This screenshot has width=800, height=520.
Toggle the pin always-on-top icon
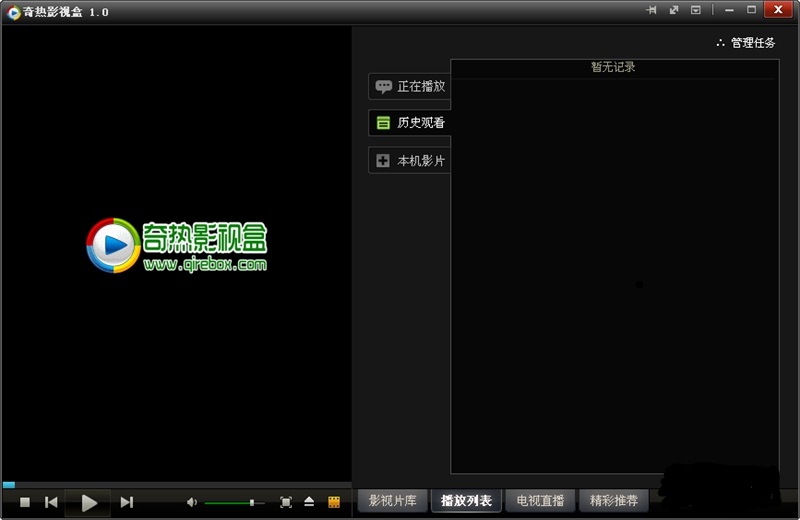coord(652,10)
